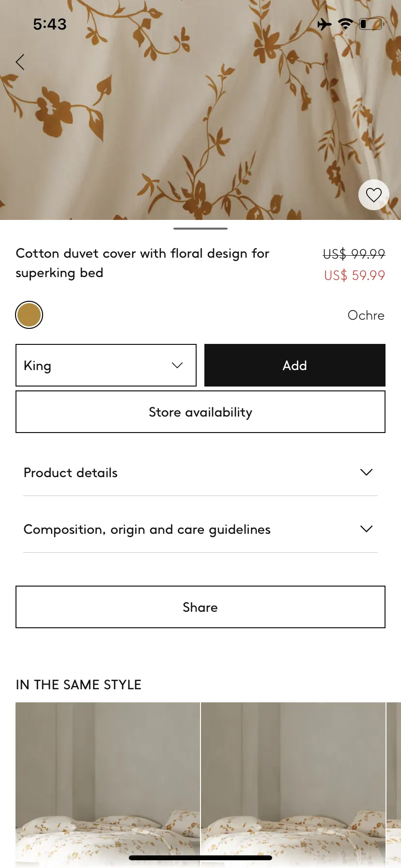
Task: Expand the Product details section
Action: click(200, 472)
